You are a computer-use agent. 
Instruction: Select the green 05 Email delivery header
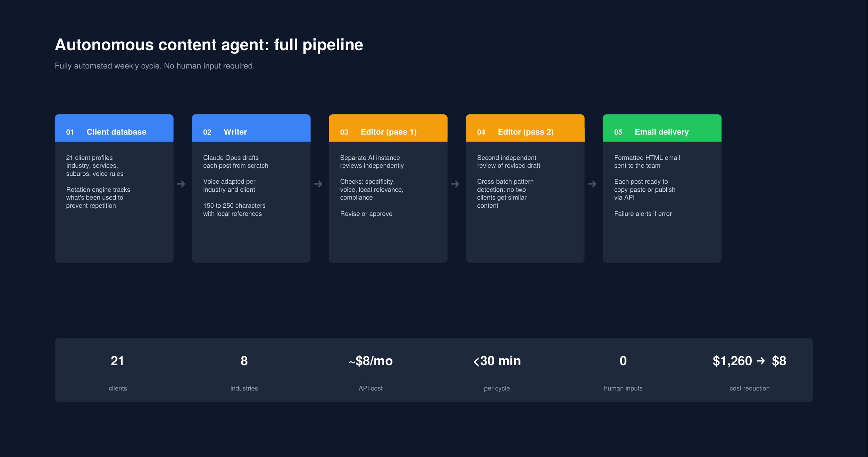[662, 128]
